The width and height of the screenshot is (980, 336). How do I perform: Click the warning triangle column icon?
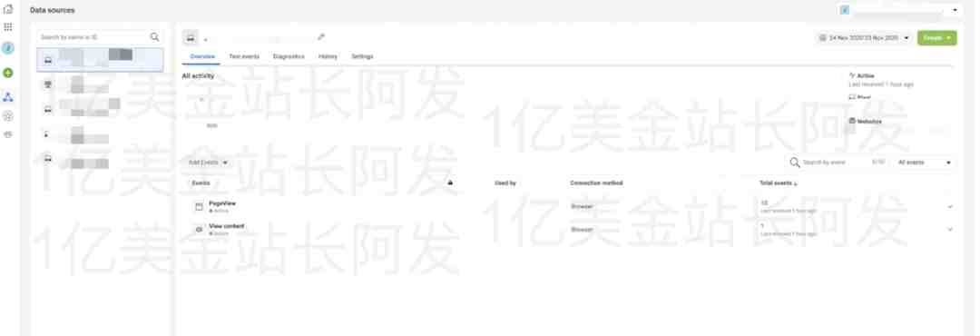tap(450, 183)
